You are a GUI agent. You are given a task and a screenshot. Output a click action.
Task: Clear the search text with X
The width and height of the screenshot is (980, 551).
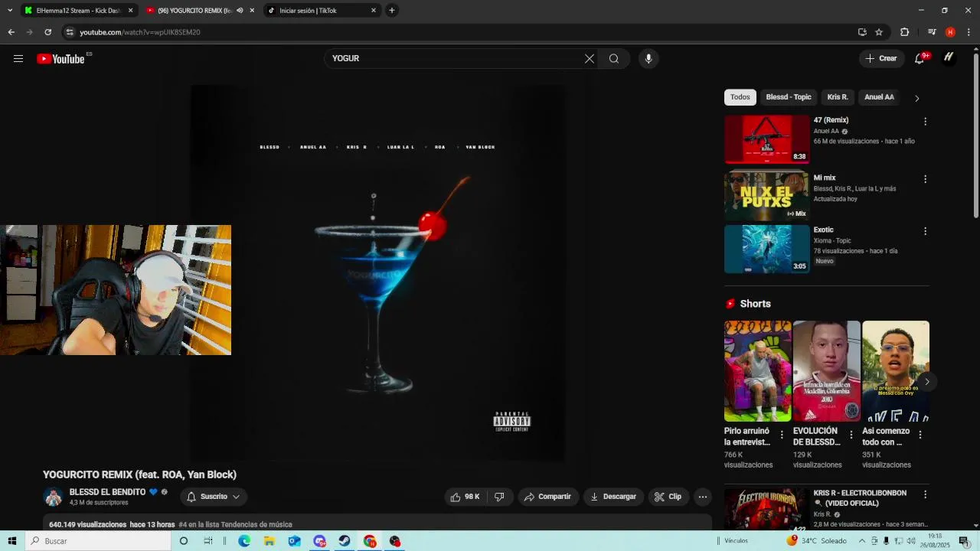point(590,58)
